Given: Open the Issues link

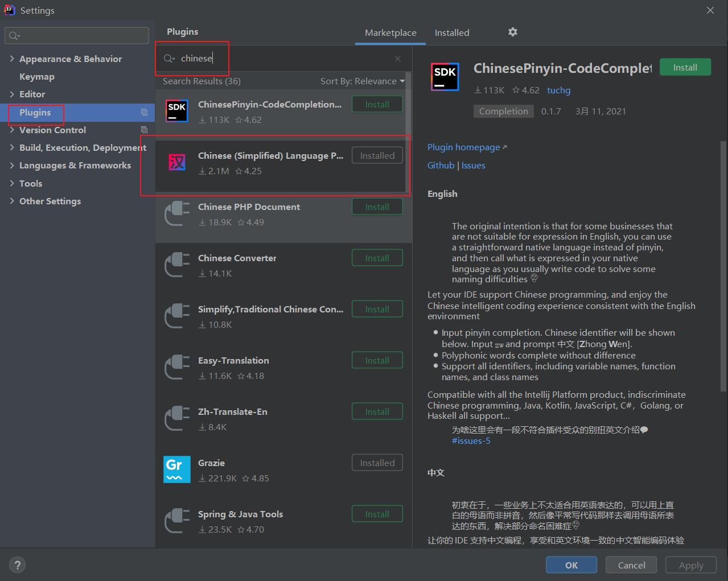Looking at the screenshot, I should (474, 166).
